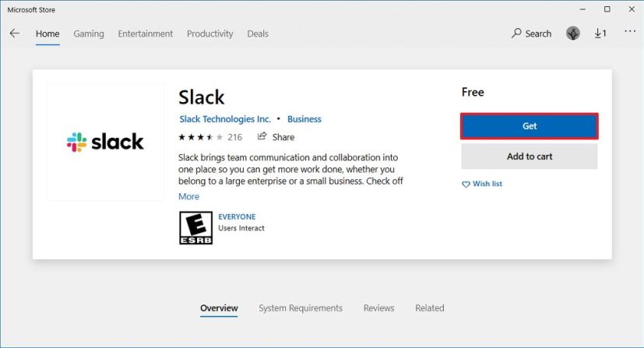Image resolution: width=644 pixels, height=348 pixels.
Task: Open the See more ellipsis menu
Action: pyautogui.click(x=630, y=31)
